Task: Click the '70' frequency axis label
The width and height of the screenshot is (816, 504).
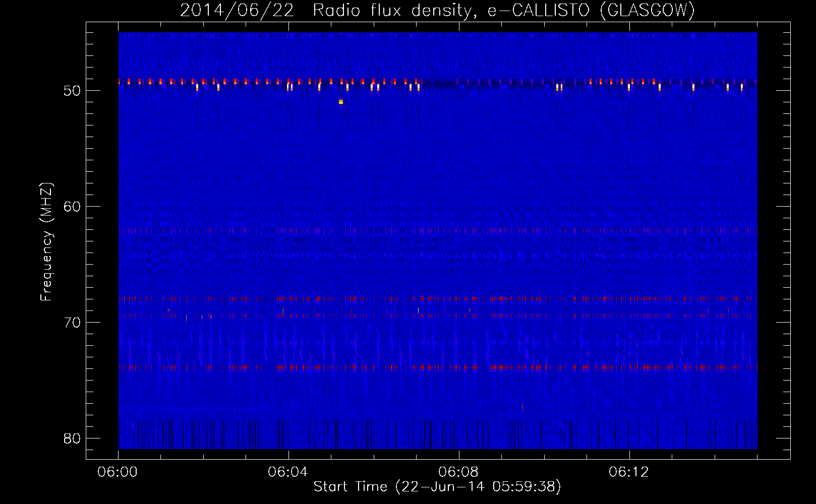Action: pos(72,323)
